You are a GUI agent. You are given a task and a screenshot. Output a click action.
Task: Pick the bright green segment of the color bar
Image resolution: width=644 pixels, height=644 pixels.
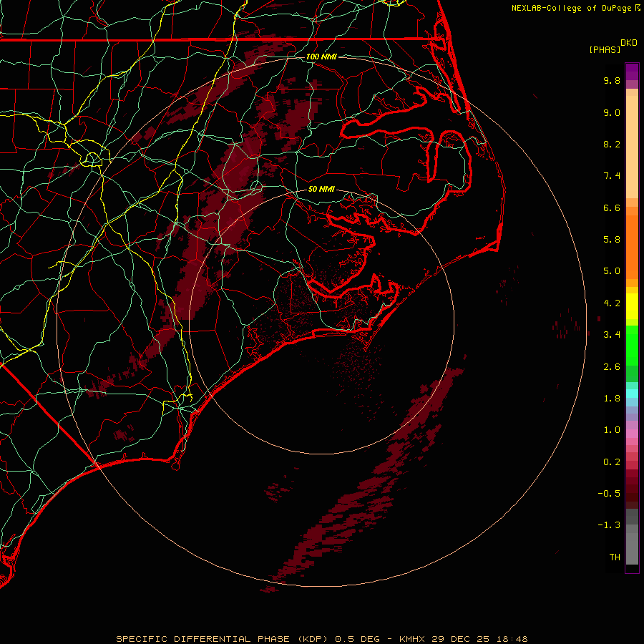tap(632, 345)
